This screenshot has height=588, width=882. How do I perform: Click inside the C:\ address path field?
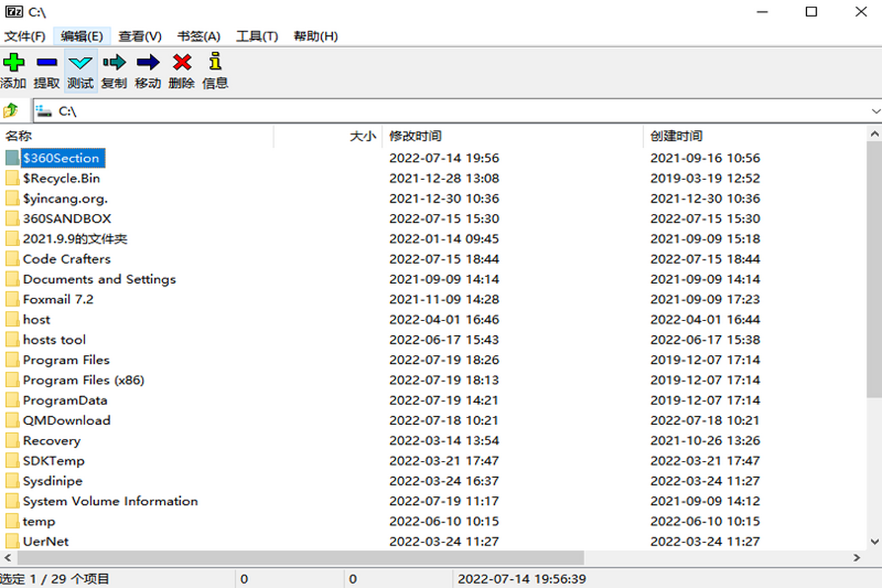click(x=441, y=111)
